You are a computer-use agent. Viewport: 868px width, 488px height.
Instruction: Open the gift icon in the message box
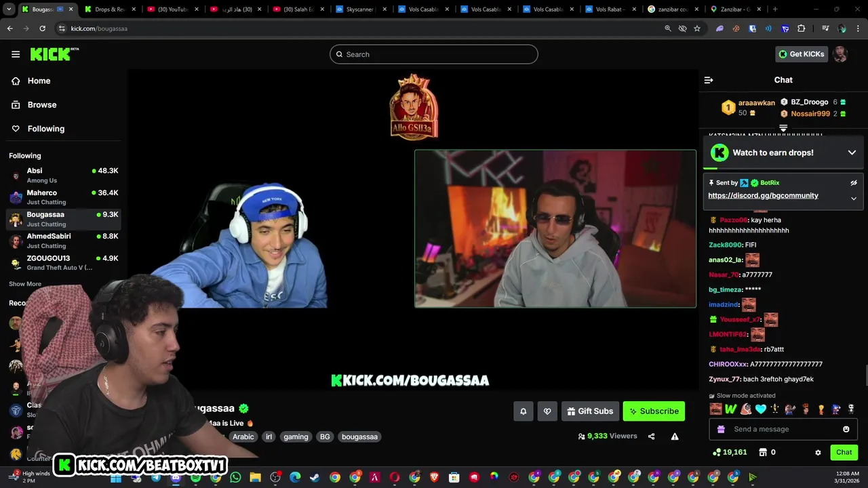pos(721,429)
